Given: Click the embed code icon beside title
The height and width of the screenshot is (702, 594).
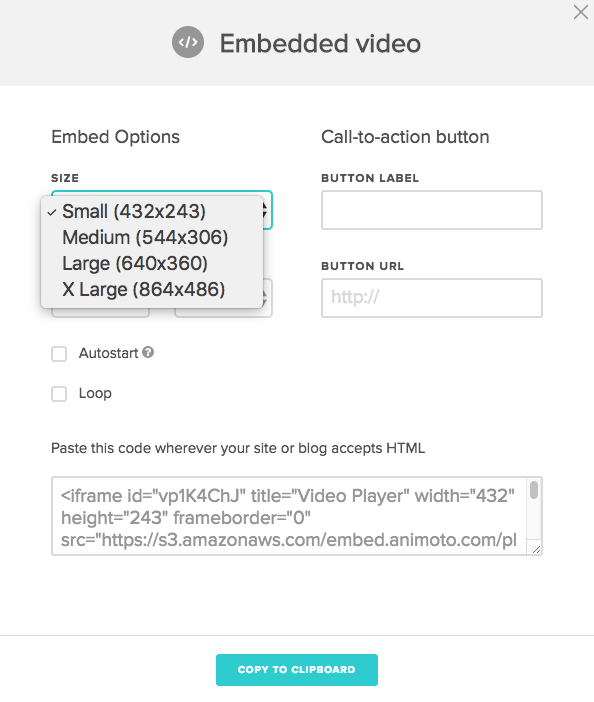Looking at the screenshot, I should (188, 42).
